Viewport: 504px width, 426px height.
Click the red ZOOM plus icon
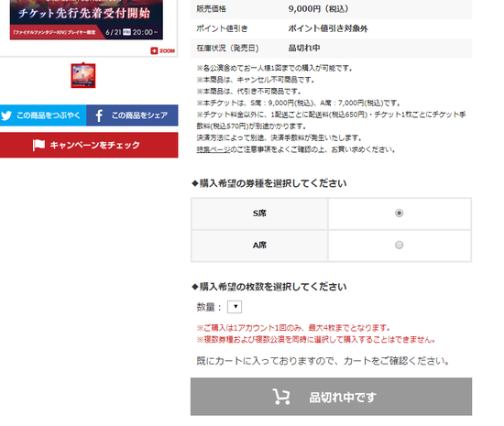point(154,50)
